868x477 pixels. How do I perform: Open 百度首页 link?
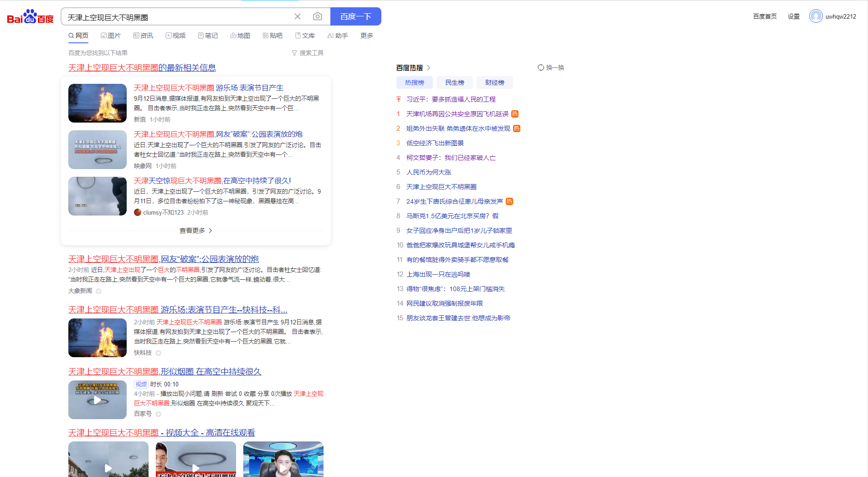(765, 16)
